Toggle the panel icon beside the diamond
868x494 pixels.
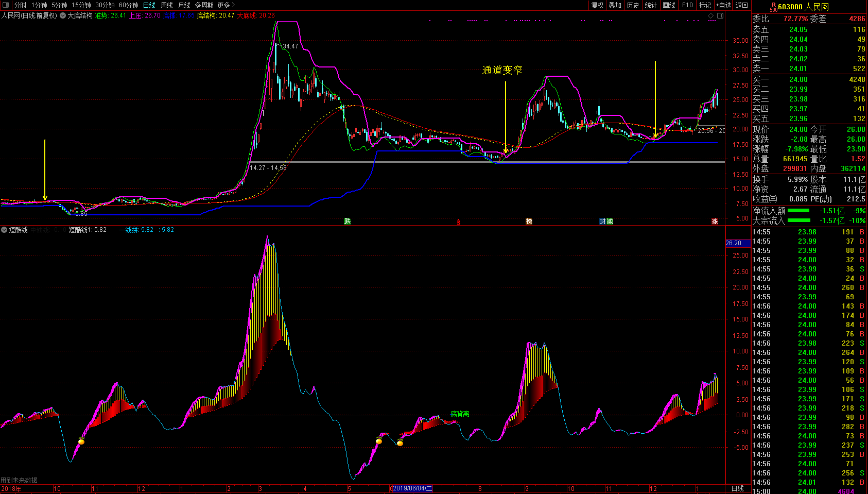(720, 15)
